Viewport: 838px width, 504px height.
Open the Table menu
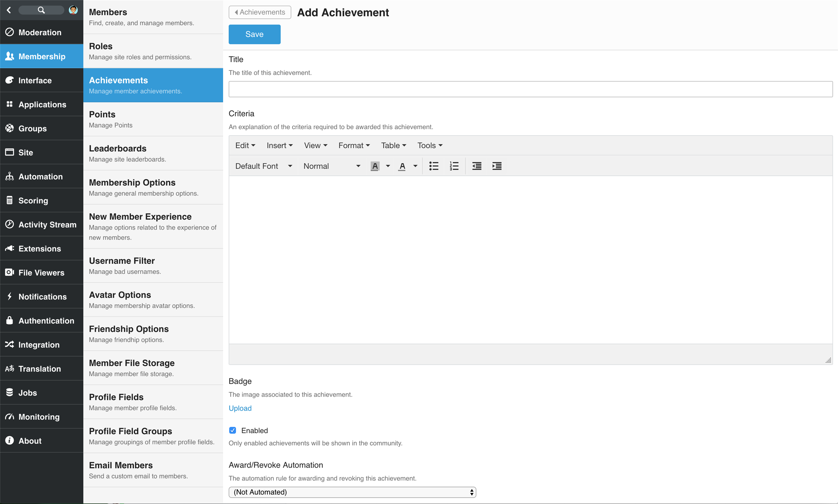point(393,146)
